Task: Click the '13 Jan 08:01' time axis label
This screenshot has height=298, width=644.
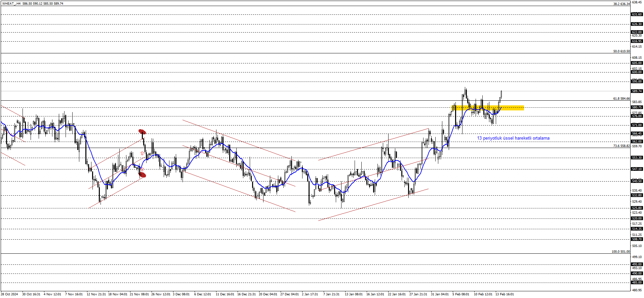Action: (354, 294)
